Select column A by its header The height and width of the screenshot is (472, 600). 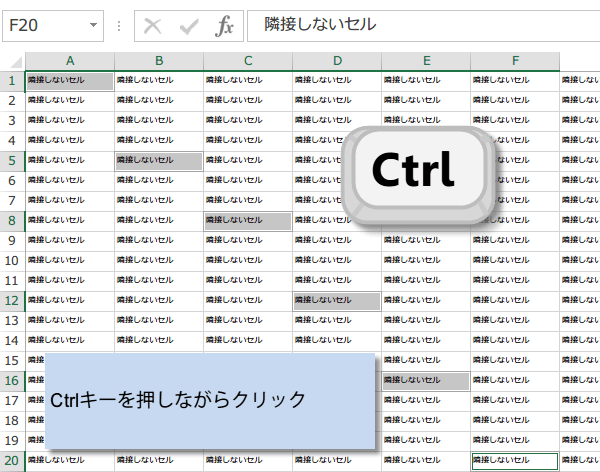pyautogui.click(x=70, y=61)
